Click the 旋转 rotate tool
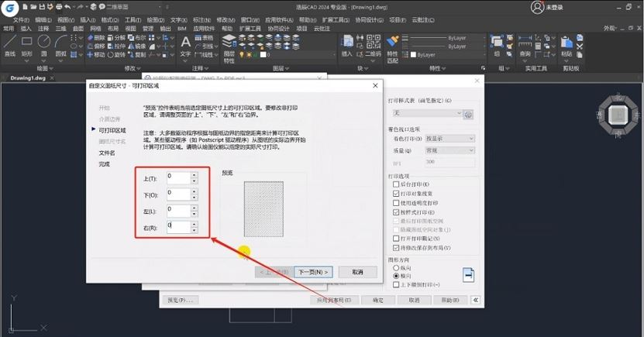 [x=116, y=54]
